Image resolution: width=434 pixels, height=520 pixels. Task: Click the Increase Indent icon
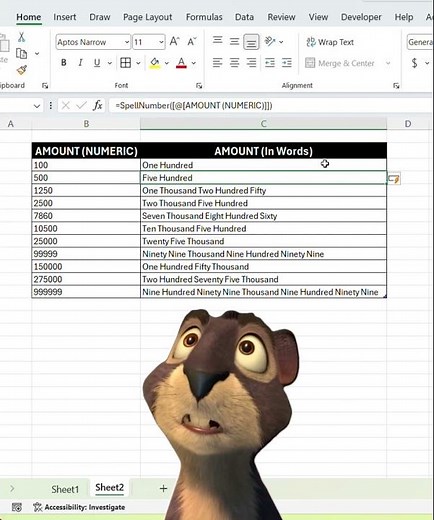(287, 63)
